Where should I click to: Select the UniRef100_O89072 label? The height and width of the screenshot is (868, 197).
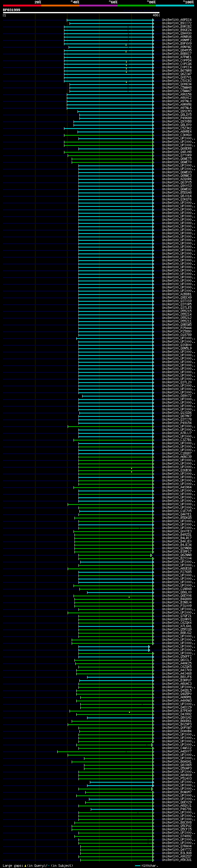pos(177,396)
